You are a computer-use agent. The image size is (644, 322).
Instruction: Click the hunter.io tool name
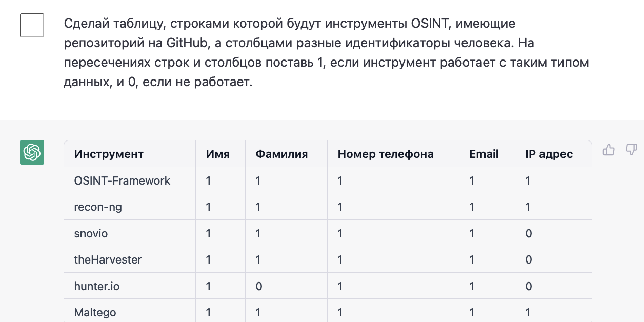(x=97, y=286)
